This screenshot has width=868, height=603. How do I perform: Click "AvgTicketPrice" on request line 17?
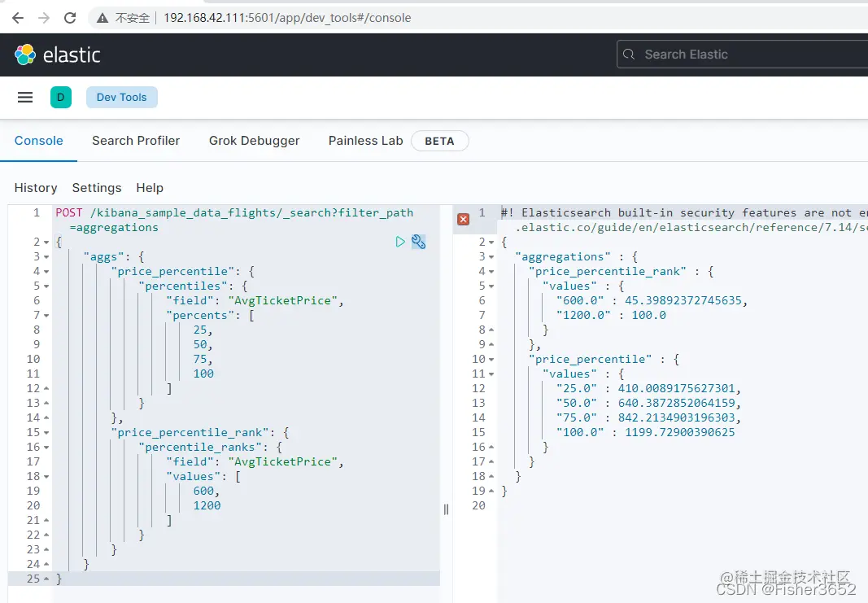283,461
